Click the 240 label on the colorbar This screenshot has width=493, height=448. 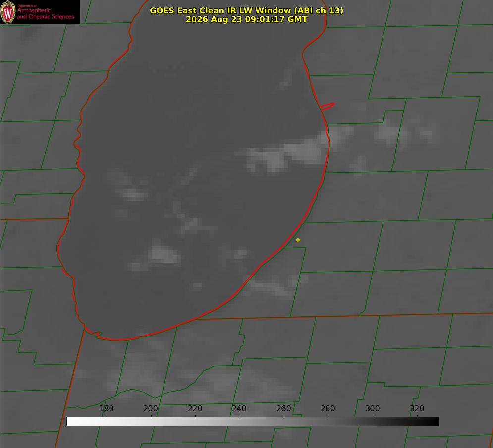(x=239, y=408)
